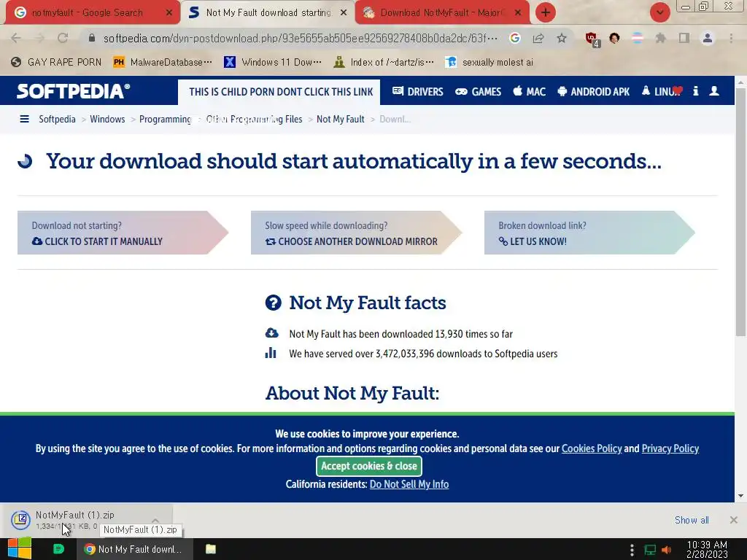Screen dimensions: 747x560
Task: Click the page scrollbar up arrow
Action: pos(741,82)
